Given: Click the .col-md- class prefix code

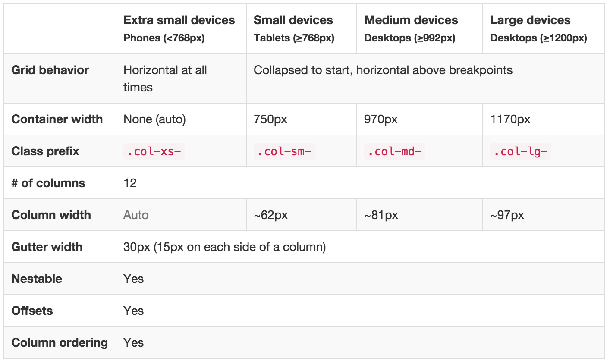Looking at the screenshot, I should tap(395, 151).
